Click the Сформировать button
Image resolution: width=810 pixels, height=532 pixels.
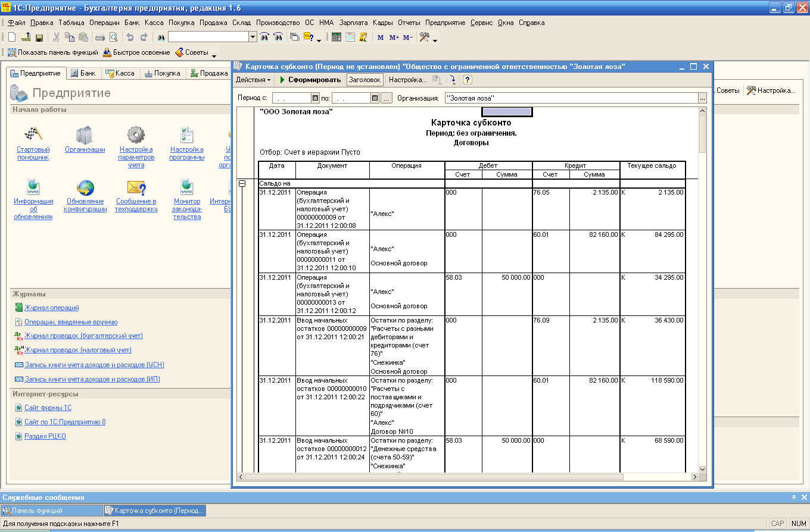(x=310, y=80)
